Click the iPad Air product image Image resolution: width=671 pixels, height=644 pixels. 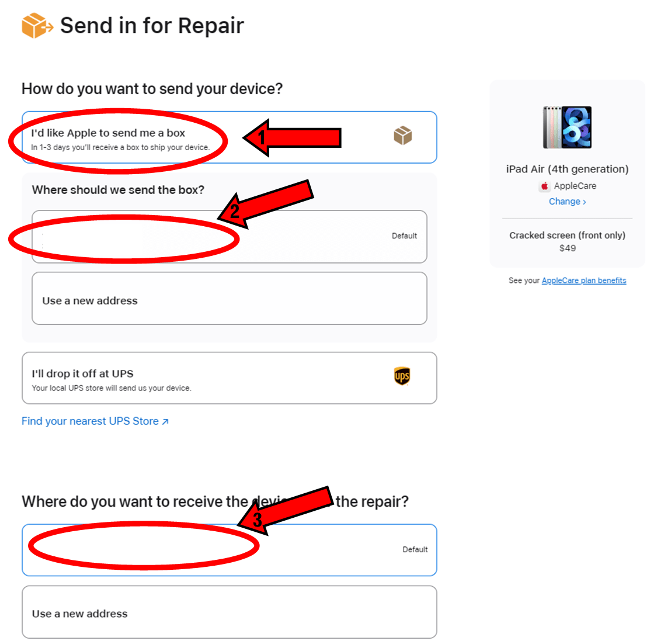coord(568,127)
